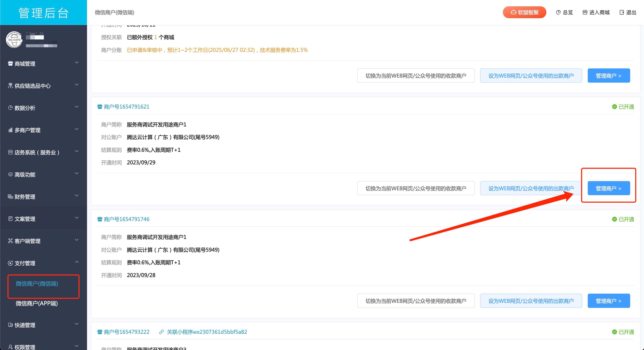Screen dimensions: 644x350
Task: Click the 软猫智聚 orange button
Action: point(524,12)
